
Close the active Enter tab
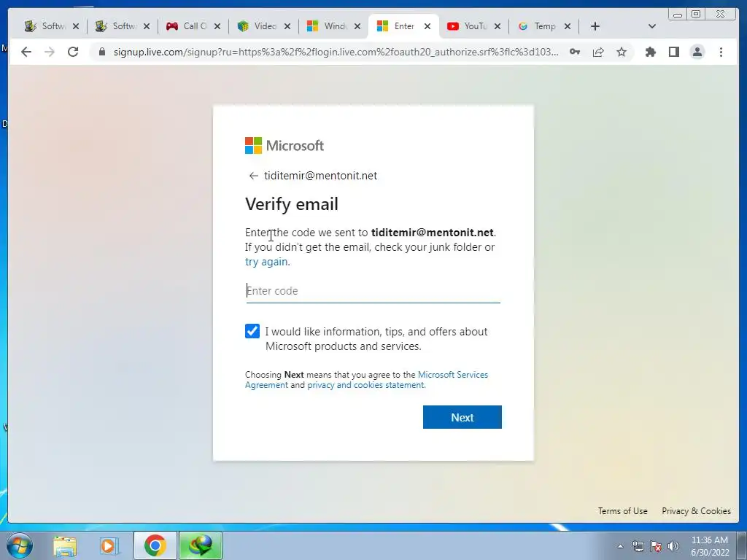click(427, 26)
